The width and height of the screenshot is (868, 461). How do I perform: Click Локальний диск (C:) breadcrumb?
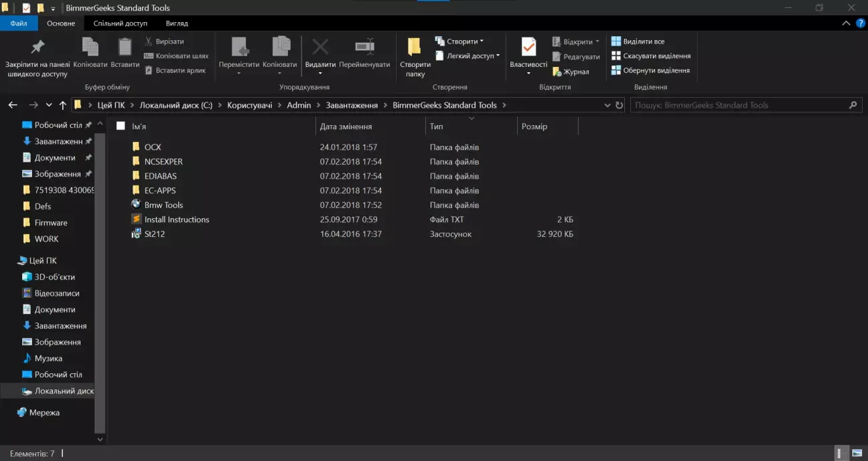[x=176, y=105]
